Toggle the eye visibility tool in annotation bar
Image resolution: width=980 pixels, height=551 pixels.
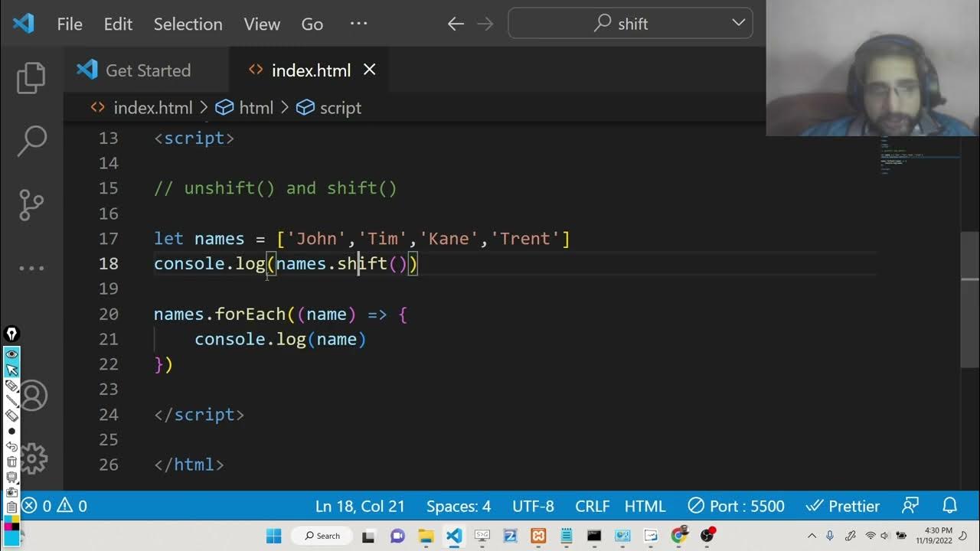pos(11,354)
